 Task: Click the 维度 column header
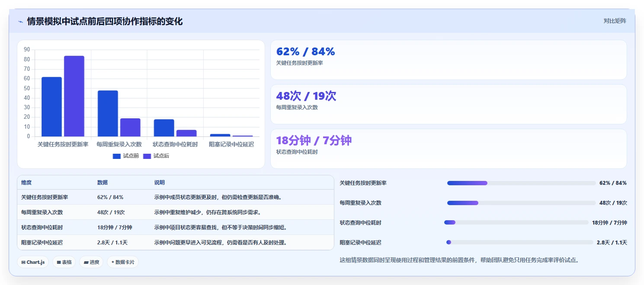(26, 183)
